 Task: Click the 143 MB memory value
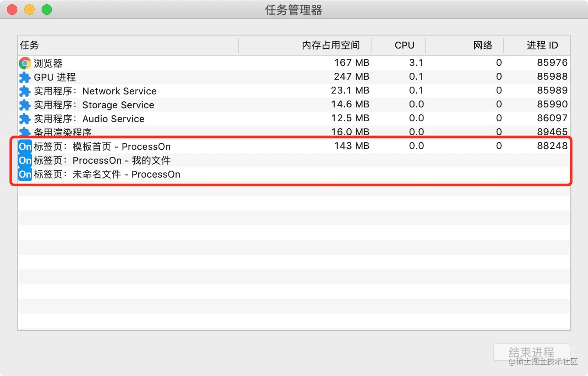[x=352, y=146]
